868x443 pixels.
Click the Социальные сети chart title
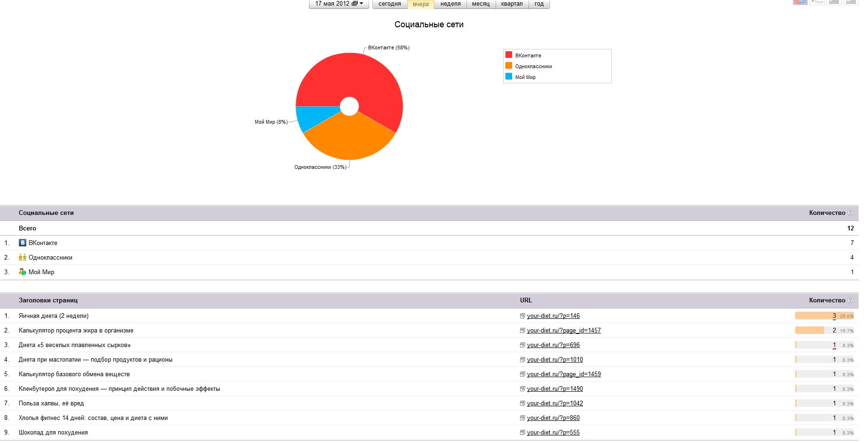pyautogui.click(x=429, y=24)
